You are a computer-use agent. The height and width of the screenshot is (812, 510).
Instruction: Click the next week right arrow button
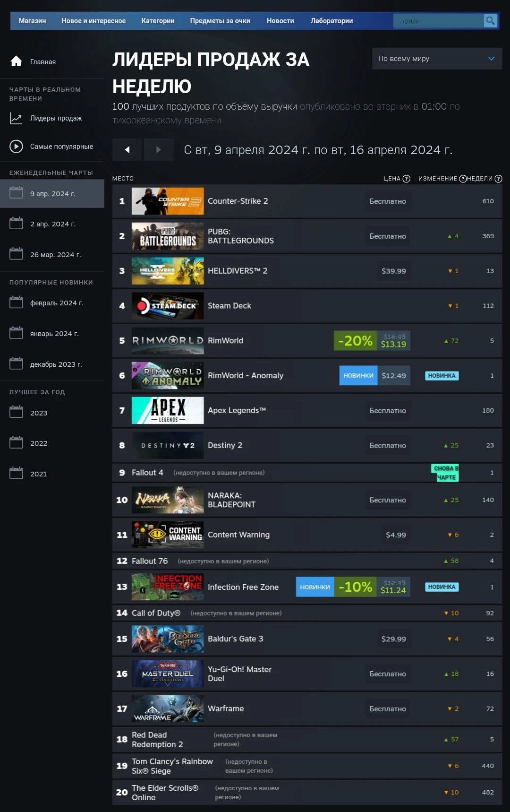click(159, 150)
